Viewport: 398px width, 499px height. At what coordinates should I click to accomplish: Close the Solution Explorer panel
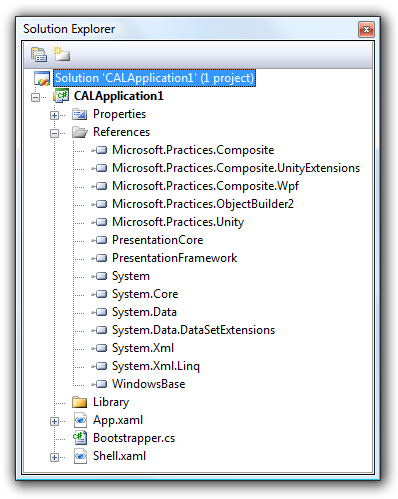coord(366,30)
